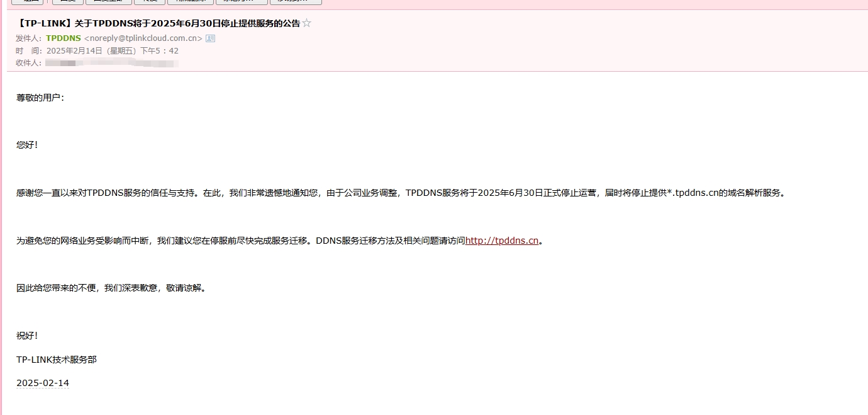868x415 pixels.
Task: Open the http://tpddns.cn migration link
Action: click(x=501, y=241)
